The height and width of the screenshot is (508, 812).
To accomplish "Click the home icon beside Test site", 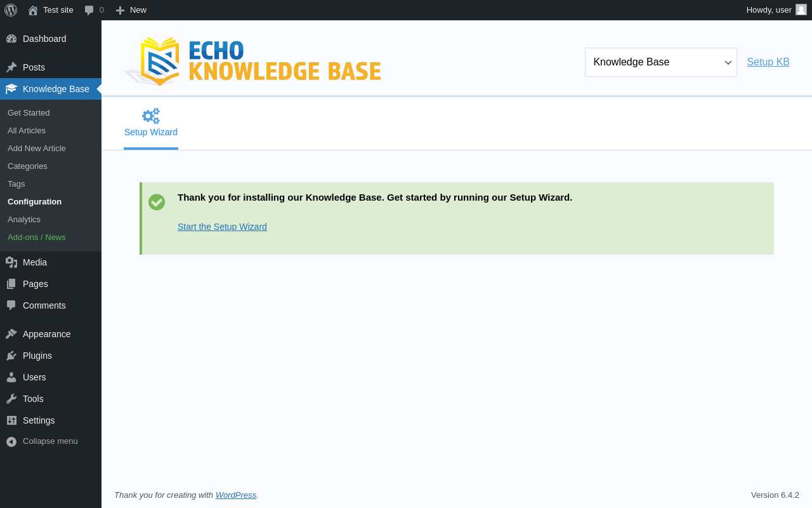I will (x=33, y=10).
